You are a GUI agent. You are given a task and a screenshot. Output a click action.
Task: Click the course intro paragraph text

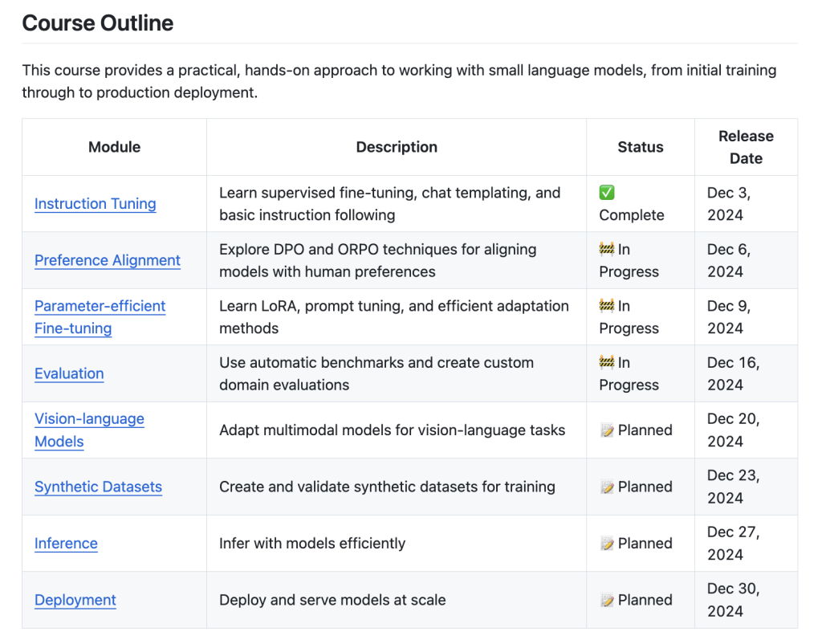pyautogui.click(x=399, y=81)
